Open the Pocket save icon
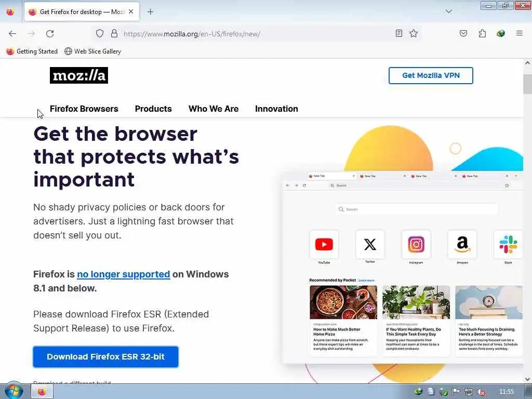The image size is (532, 399). (x=463, y=33)
